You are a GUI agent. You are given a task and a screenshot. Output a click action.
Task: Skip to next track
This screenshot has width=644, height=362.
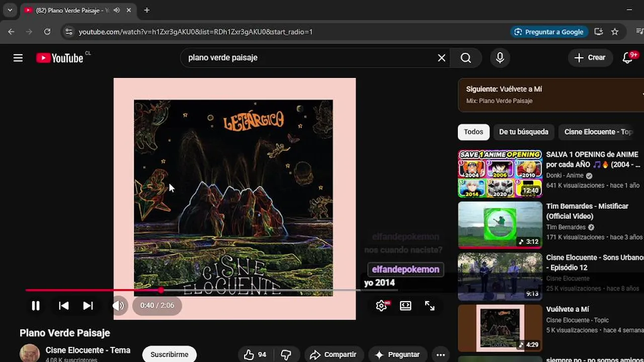pyautogui.click(x=88, y=306)
